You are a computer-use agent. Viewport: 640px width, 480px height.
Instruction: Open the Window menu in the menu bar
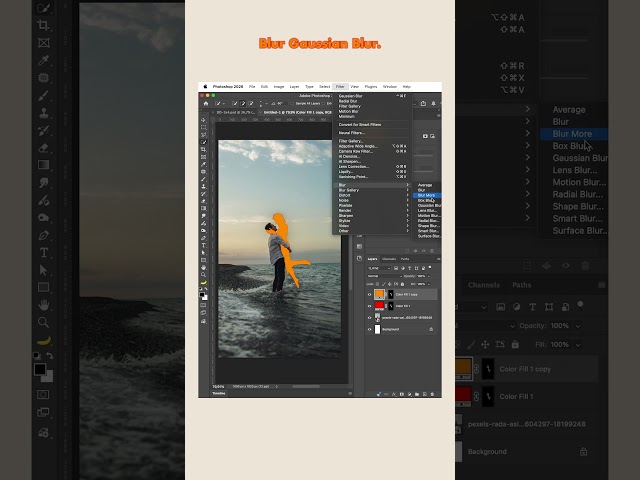390,87
